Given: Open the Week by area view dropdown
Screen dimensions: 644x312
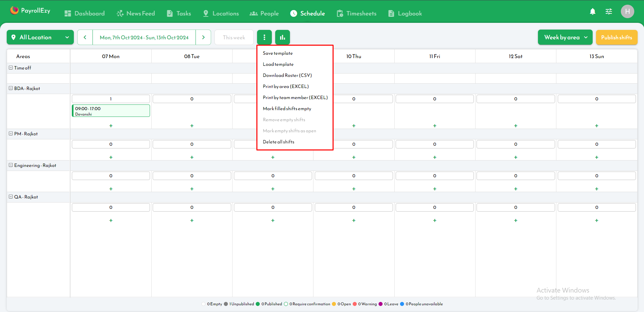Looking at the screenshot, I should click(565, 37).
